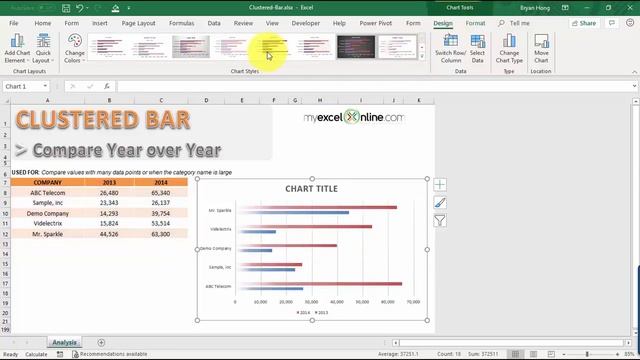640x360 pixels.
Task: Open the Power Pivot tab
Action: pos(376,23)
